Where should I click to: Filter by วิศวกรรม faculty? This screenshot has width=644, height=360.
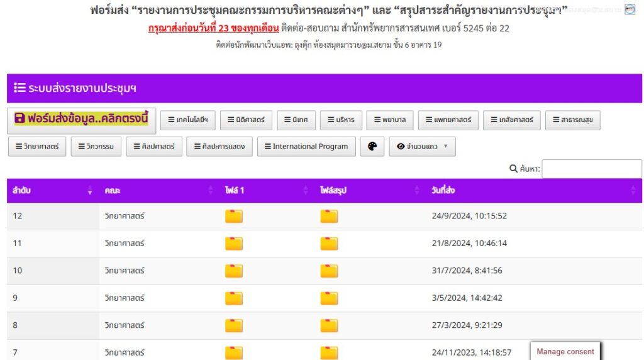click(96, 147)
